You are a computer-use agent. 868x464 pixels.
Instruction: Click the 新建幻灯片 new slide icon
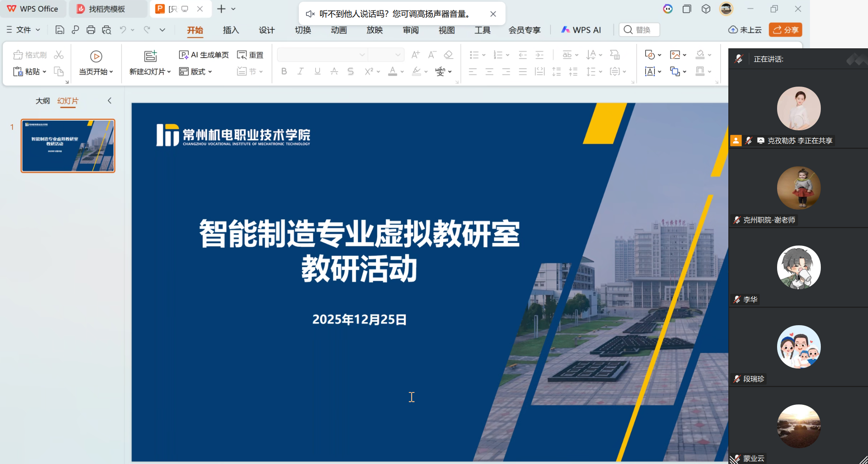[x=150, y=56]
